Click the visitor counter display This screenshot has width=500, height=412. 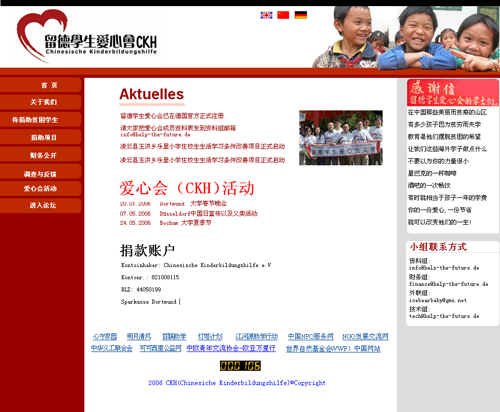pyautogui.click(x=240, y=366)
